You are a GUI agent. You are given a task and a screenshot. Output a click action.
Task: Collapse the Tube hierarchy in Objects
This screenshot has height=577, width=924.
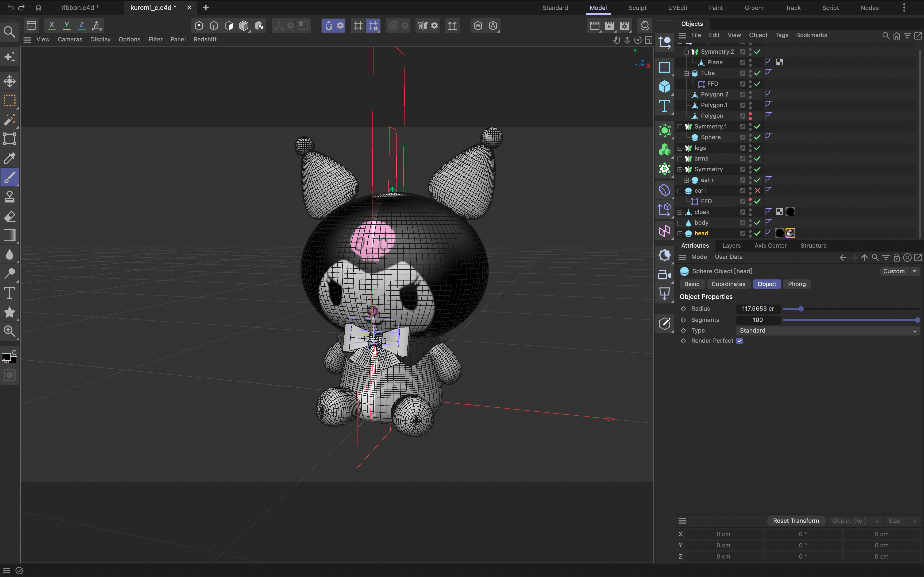tap(687, 73)
